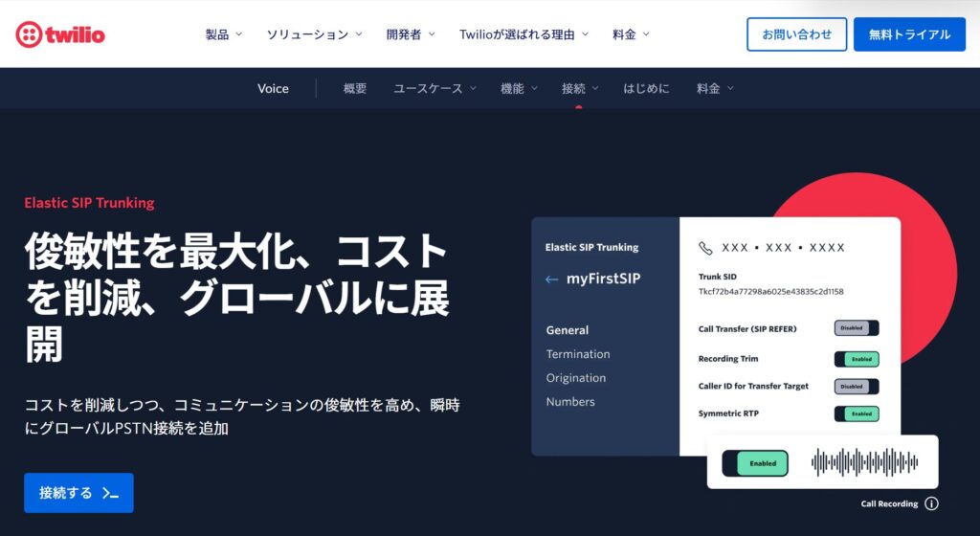This screenshot has height=536, width=980.
Task: Click the 無料トライアル button
Action: tap(909, 34)
